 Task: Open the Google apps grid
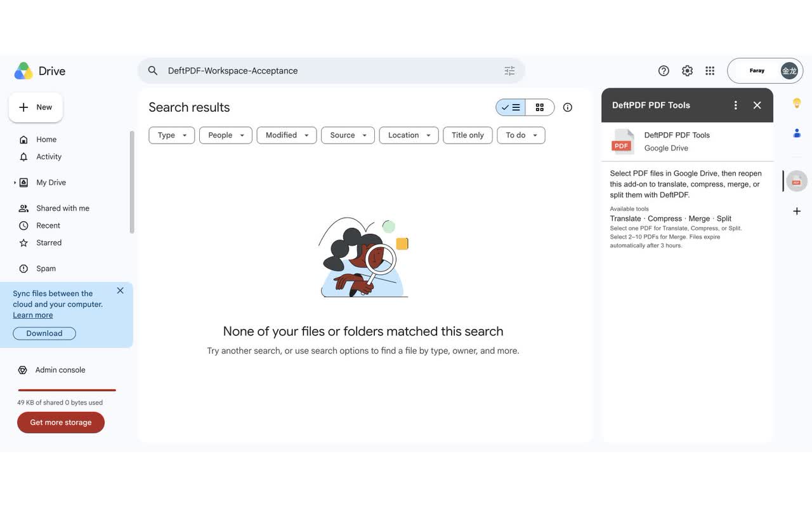tap(710, 70)
